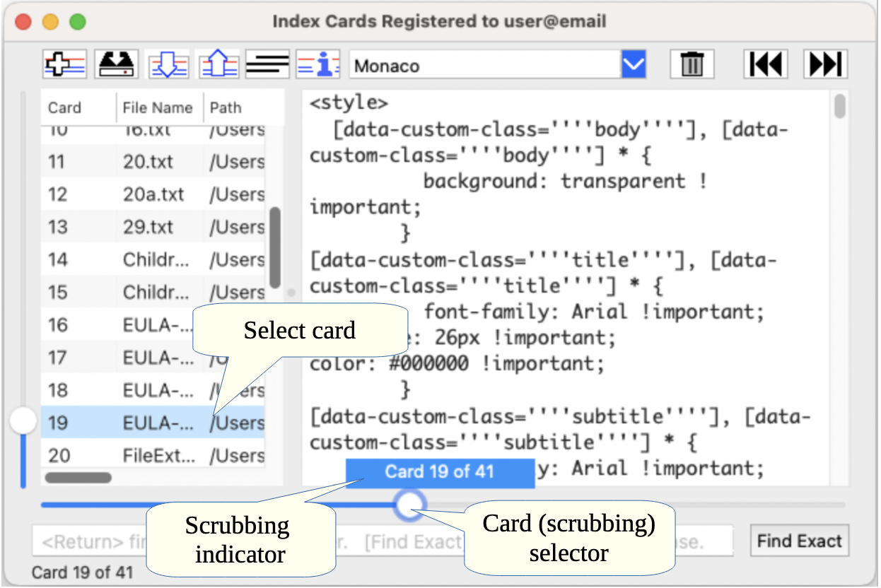The image size is (881, 588).
Task: Click the File Name column header
Action: [x=157, y=107]
